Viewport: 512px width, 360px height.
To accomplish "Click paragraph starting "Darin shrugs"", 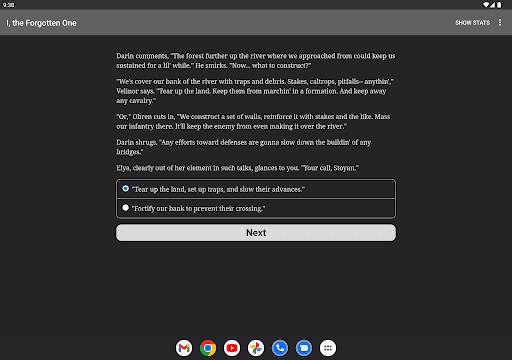I will click(244, 147).
